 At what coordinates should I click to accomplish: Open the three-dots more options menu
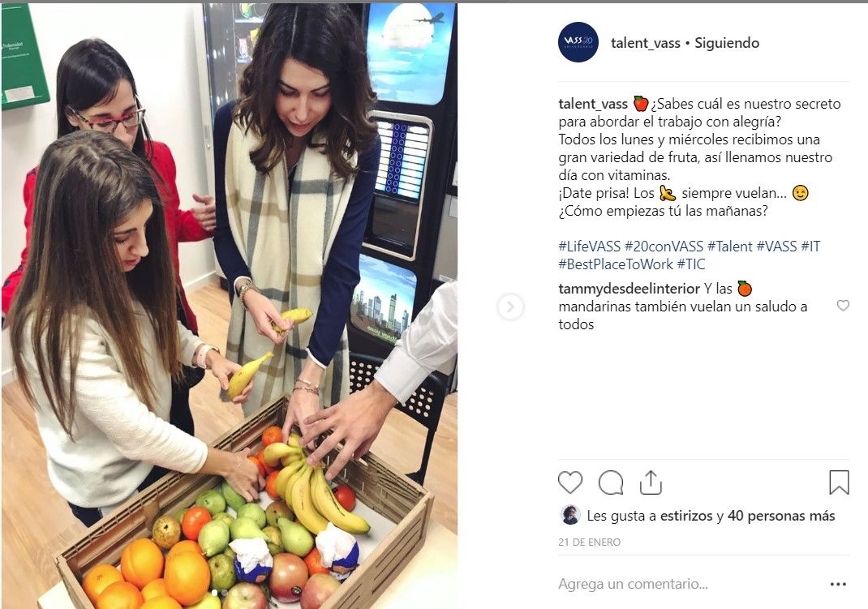[x=838, y=584]
